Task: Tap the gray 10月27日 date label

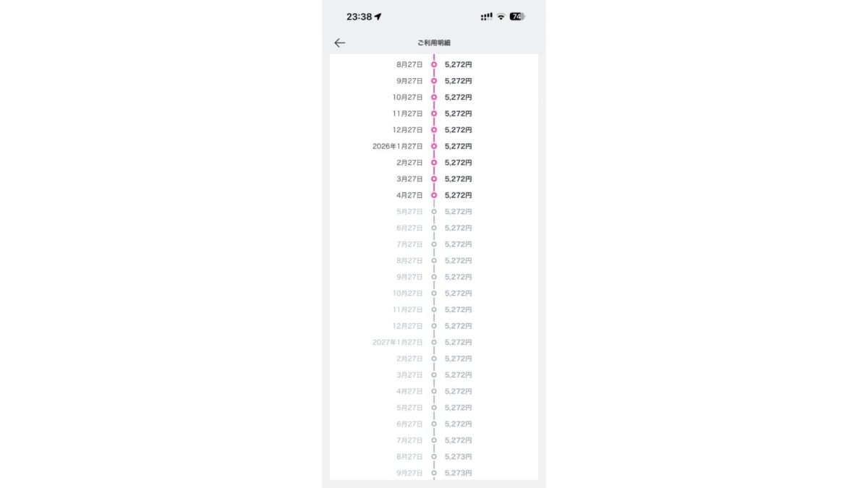Action: click(x=407, y=294)
